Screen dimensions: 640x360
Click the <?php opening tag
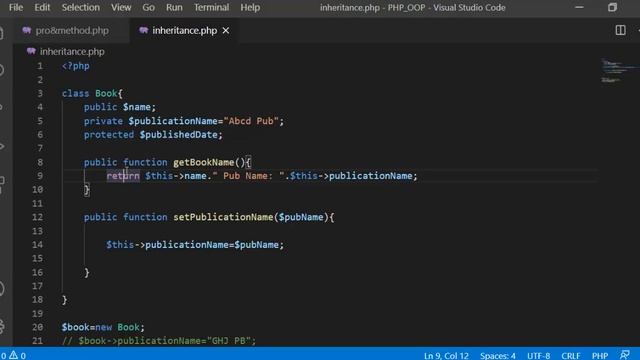tap(76, 66)
